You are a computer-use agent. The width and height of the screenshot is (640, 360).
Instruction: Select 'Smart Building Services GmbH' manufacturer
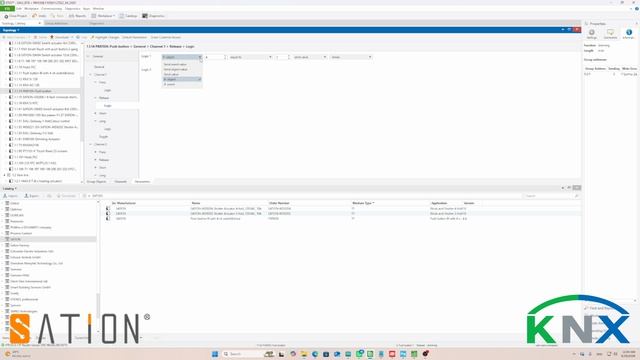click(31, 287)
